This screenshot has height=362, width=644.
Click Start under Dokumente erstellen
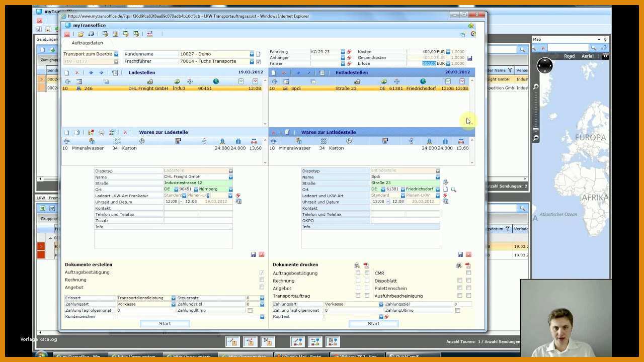165,323
